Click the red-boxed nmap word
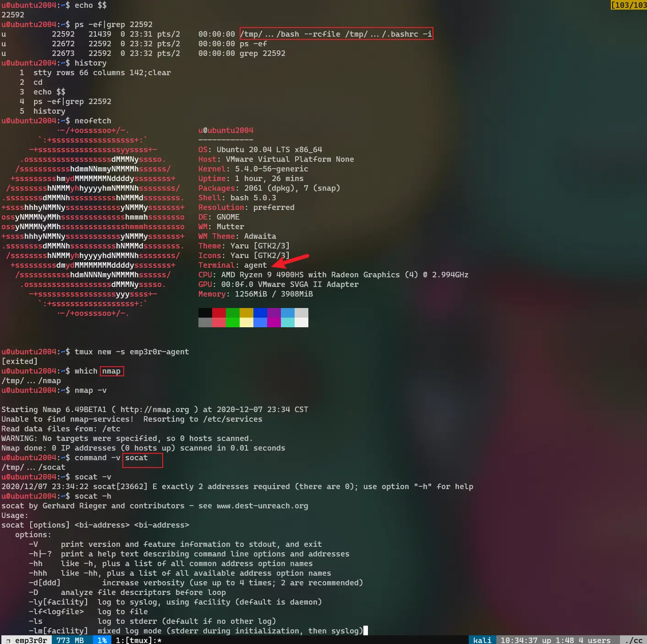The image size is (647, 644). coord(112,371)
